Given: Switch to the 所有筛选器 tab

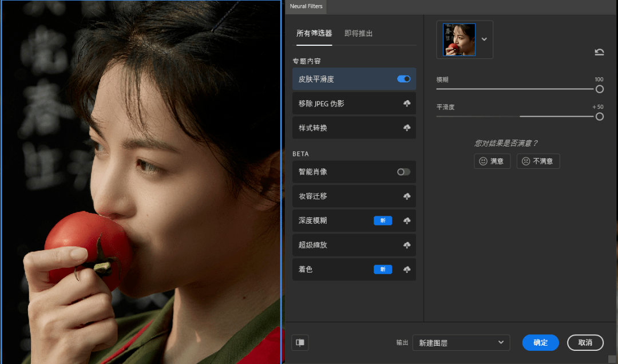Looking at the screenshot, I should 314,34.
